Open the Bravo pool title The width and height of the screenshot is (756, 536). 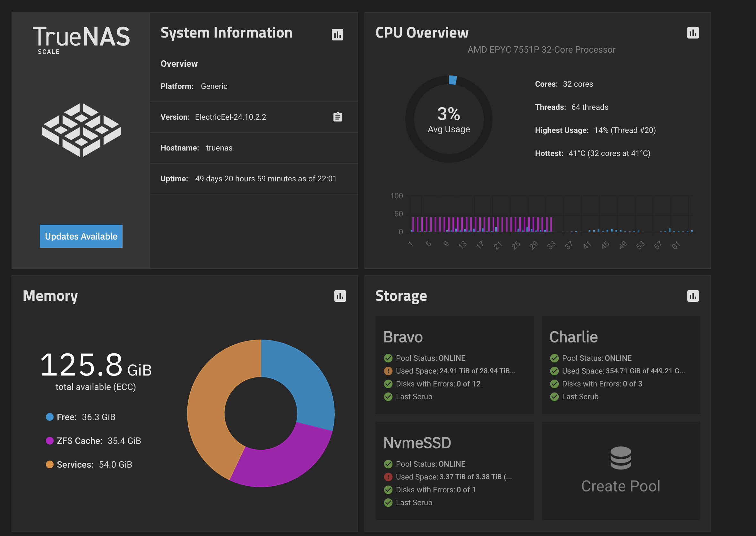(x=403, y=337)
